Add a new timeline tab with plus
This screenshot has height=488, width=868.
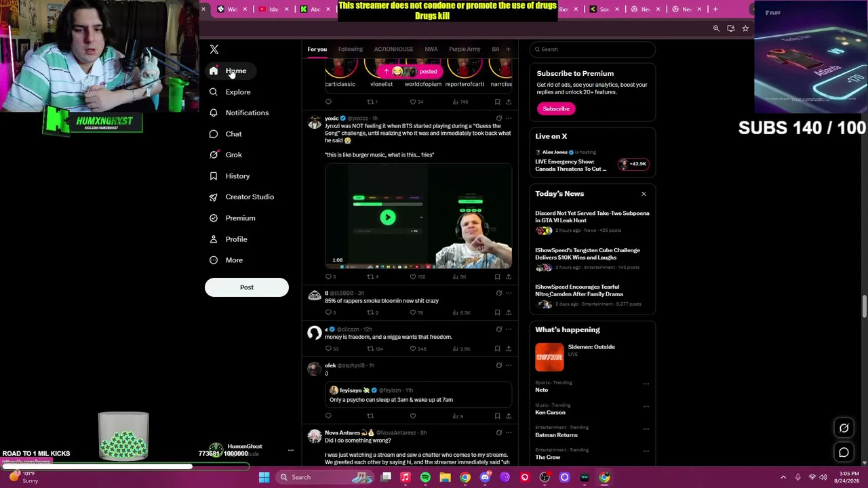508,49
